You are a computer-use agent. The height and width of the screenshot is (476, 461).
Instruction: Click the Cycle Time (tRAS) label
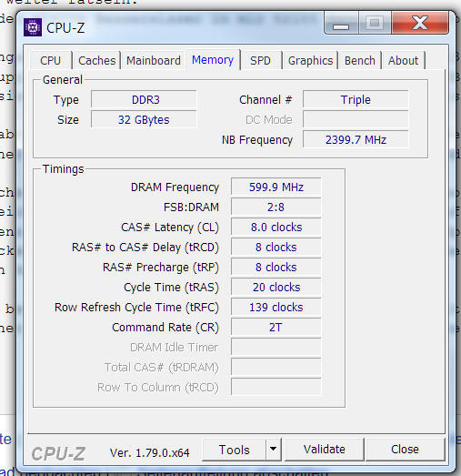(x=171, y=288)
